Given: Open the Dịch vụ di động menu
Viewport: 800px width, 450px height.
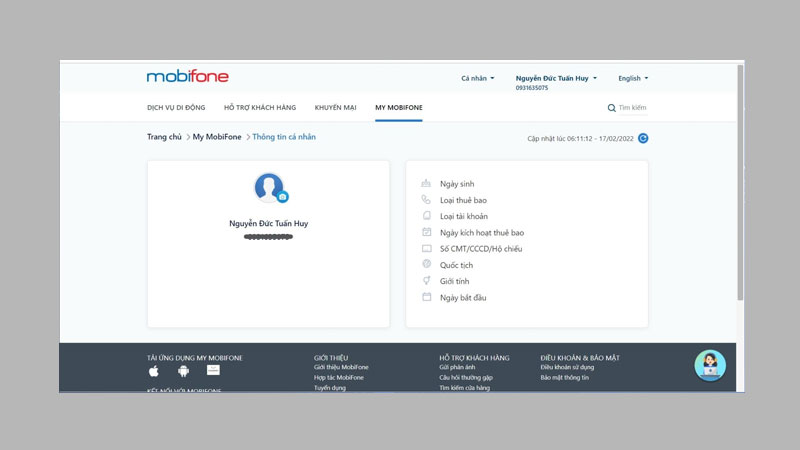Looking at the screenshot, I should pyautogui.click(x=176, y=107).
